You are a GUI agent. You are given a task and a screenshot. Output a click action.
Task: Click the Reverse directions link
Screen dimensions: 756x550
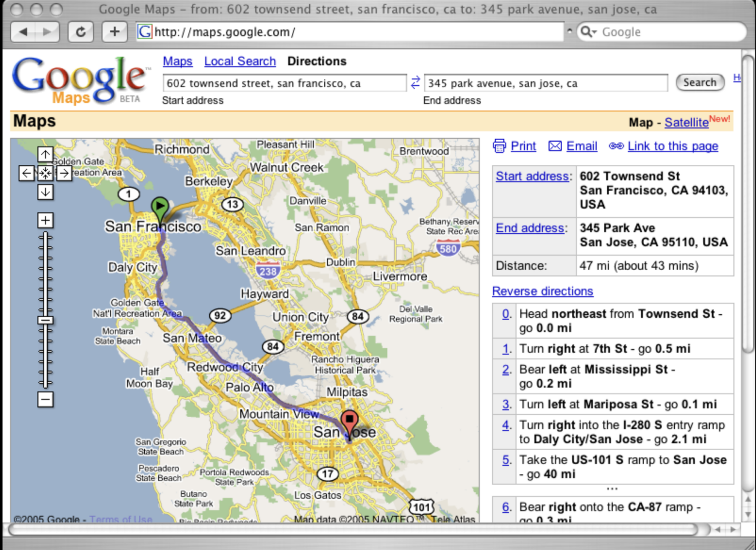pyautogui.click(x=542, y=291)
